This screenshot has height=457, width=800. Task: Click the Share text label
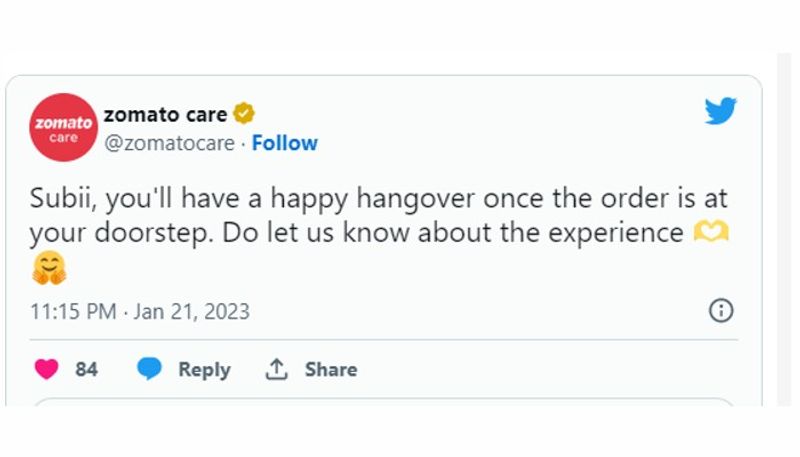[331, 369]
